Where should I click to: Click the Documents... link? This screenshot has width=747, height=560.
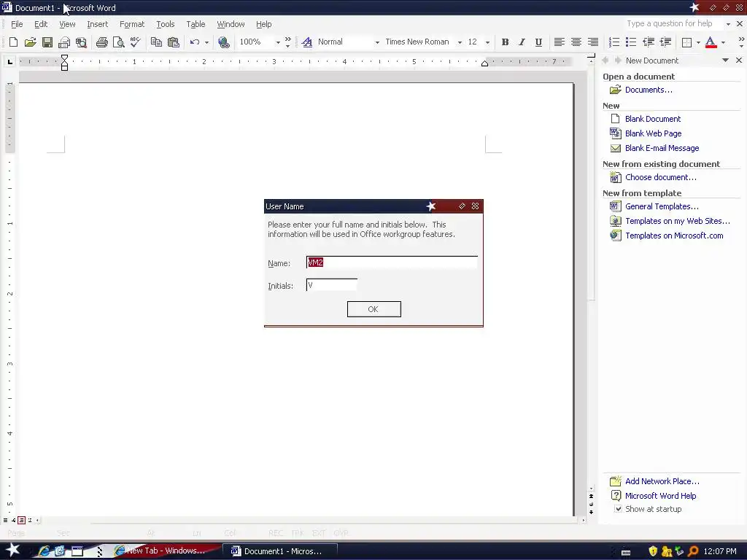tap(649, 90)
